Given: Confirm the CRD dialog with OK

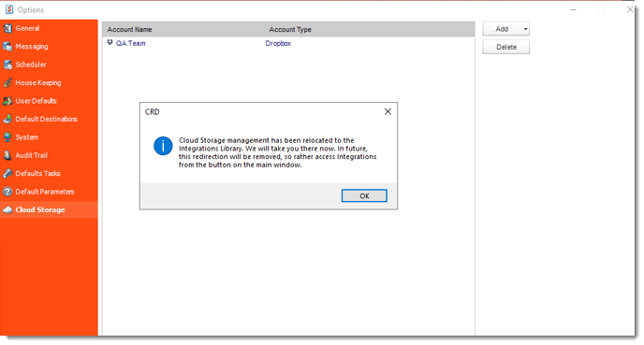Looking at the screenshot, I should pyautogui.click(x=364, y=195).
